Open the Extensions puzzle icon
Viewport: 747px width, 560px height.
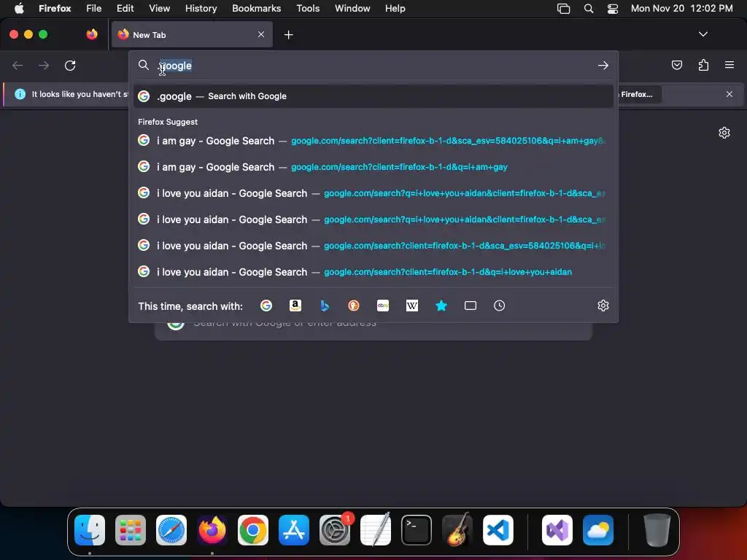(x=703, y=65)
